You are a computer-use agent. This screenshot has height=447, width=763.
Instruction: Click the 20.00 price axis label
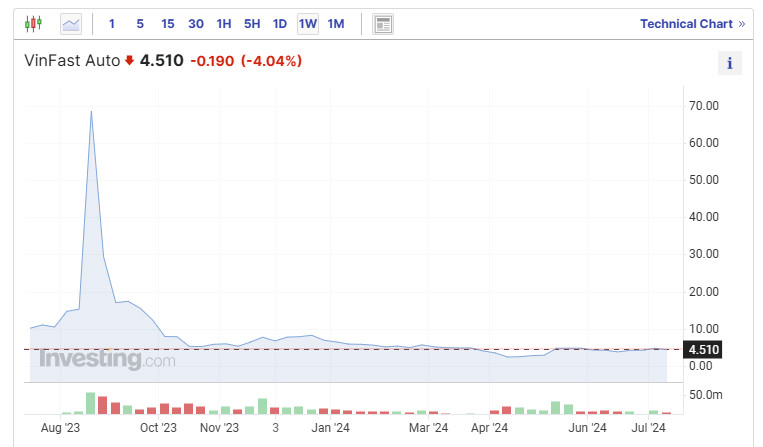[704, 292]
